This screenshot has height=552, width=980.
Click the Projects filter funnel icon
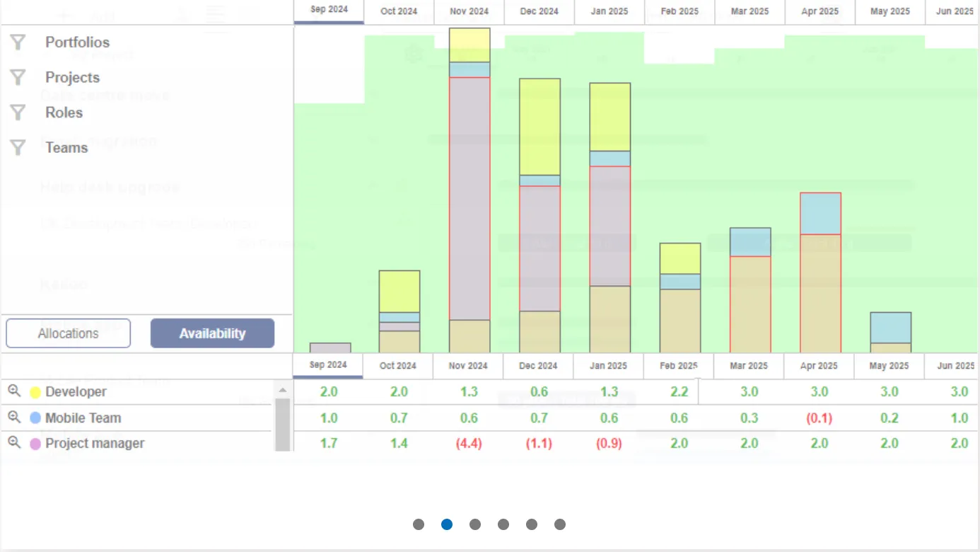coord(18,77)
